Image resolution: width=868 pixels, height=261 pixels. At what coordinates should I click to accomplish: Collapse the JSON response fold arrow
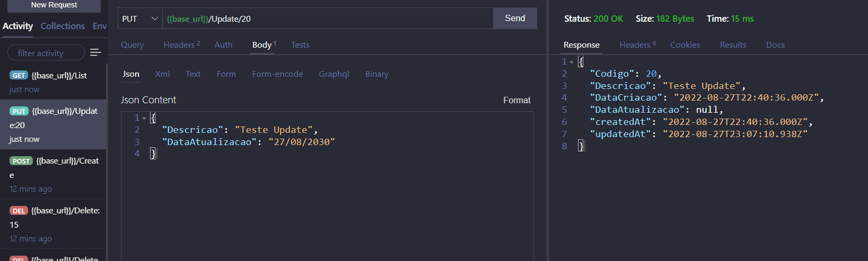572,62
